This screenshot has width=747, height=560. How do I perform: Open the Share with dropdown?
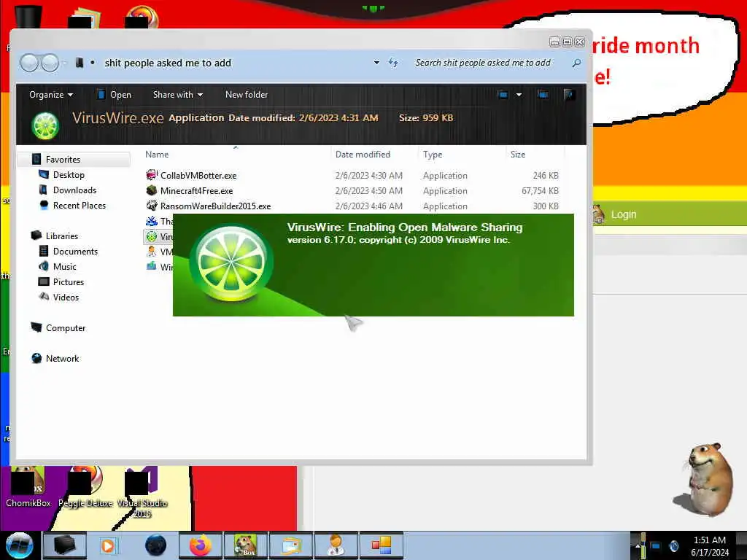[178, 94]
